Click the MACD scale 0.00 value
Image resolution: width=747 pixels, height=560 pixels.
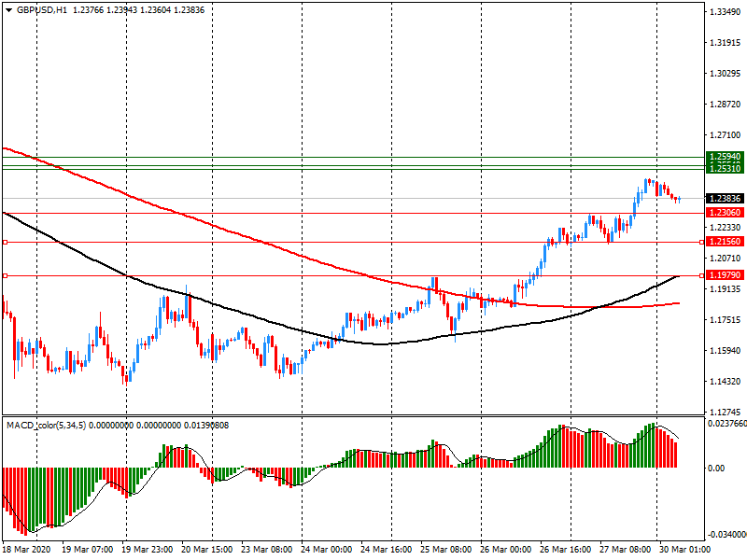click(716, 469)
